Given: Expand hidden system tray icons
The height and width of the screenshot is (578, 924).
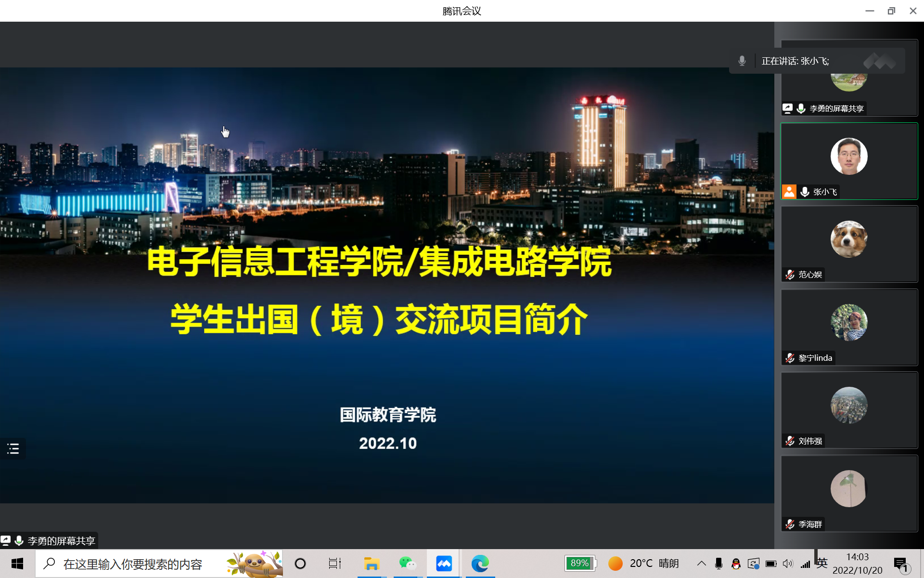Looking at the screenshot, I should [x=702, y=564].
